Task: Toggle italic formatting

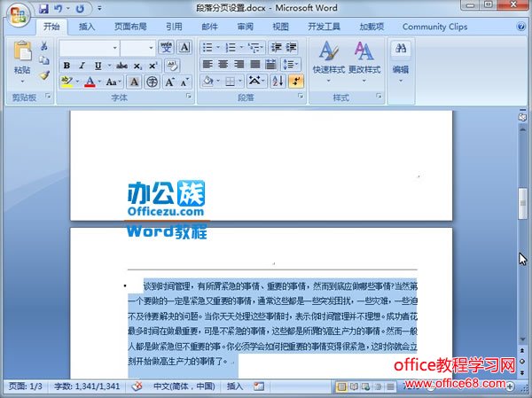Action: click(82, 66)
